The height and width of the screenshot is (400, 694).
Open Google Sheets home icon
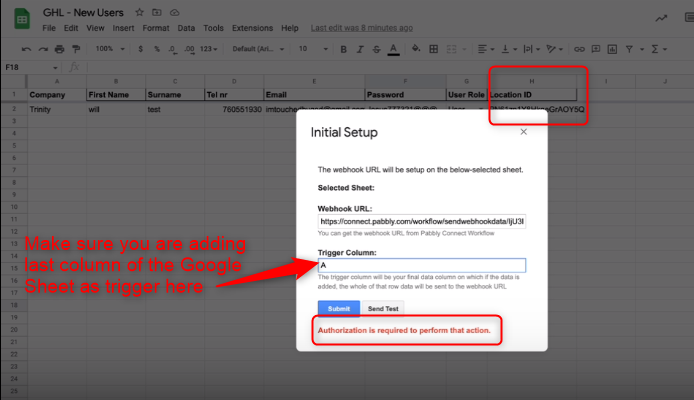click(22, 19)
